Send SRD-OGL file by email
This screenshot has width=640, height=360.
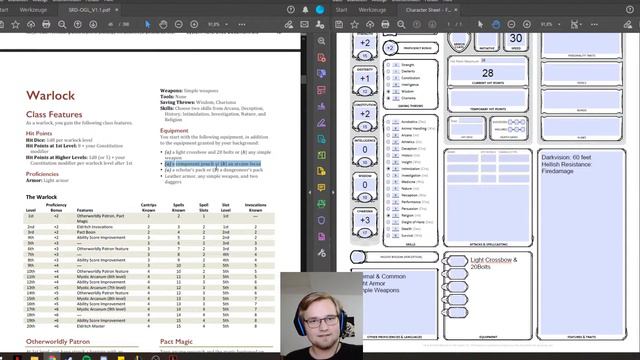[304, 24]
